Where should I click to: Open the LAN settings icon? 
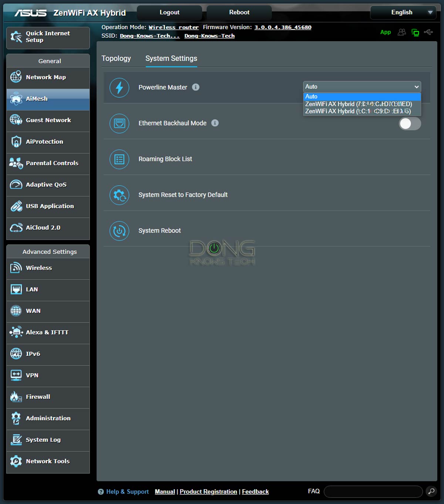16,289
